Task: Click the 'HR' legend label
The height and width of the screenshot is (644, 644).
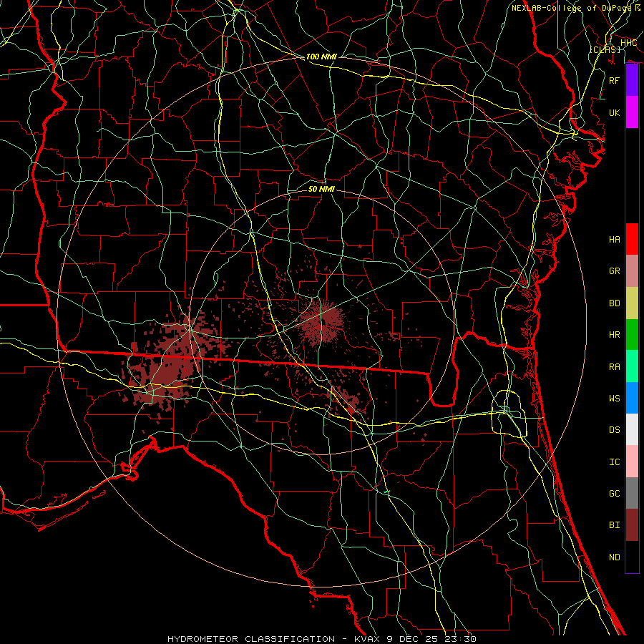Action: point(615,335)
